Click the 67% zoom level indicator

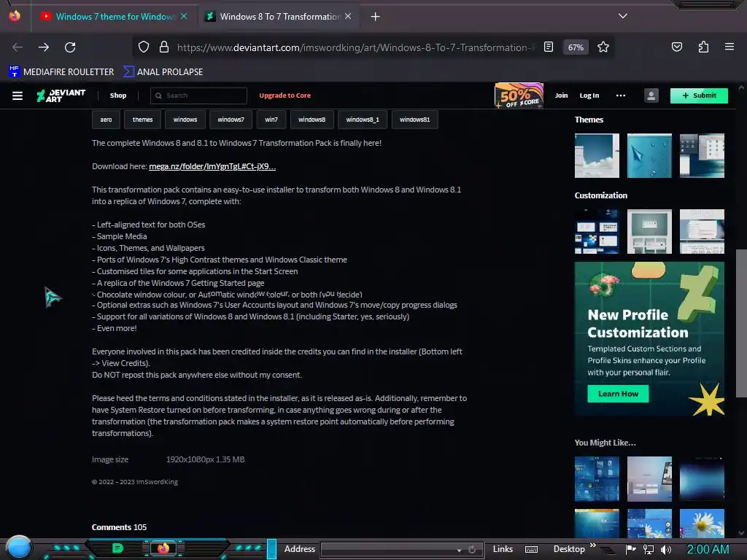click(x=576, y=47)
